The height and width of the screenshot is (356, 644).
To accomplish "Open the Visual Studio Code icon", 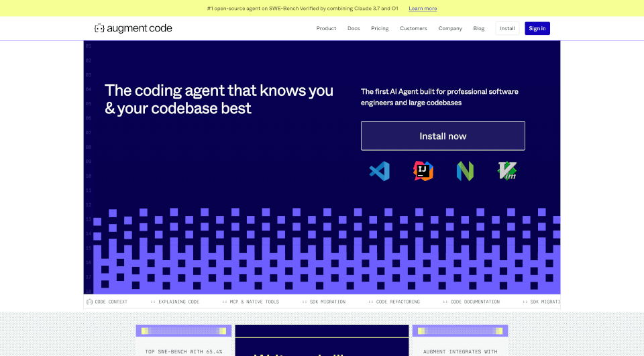I will [380, 171].
